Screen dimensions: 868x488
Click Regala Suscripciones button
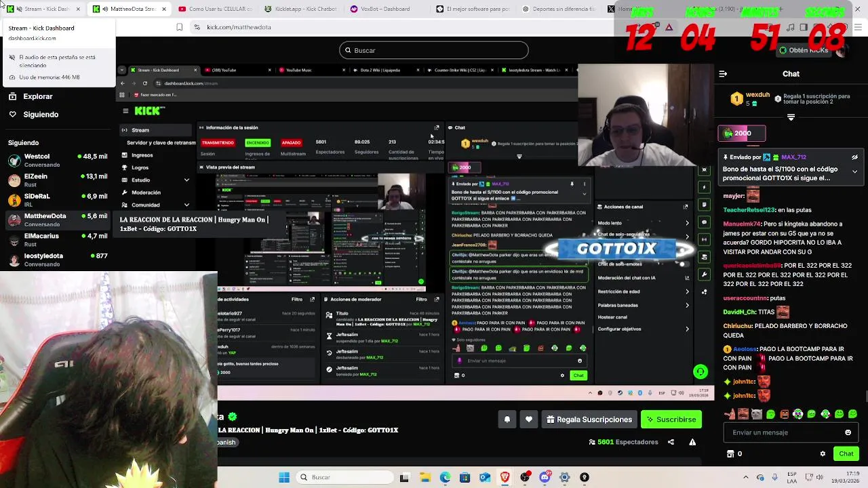pyautogui.click(x=589, y=420)
